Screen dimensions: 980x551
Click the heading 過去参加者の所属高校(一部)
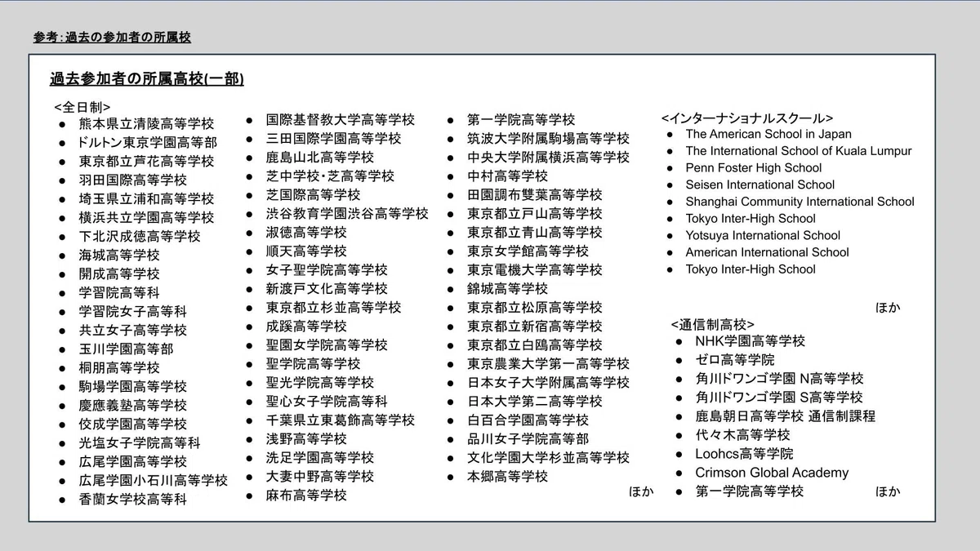pyautogui.click(x=146, y=79)
